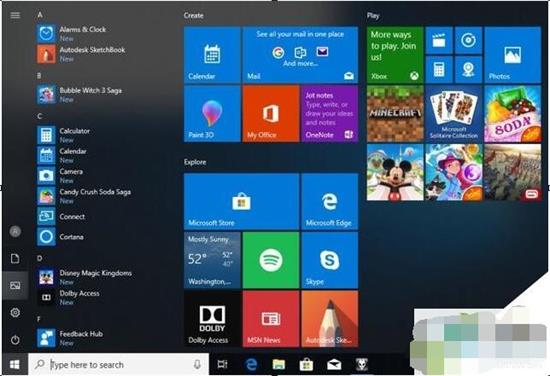This screenshot has height=376, width=550.
Task: Open the Bubble Witch 3 game tile
Action: point(454,172)
